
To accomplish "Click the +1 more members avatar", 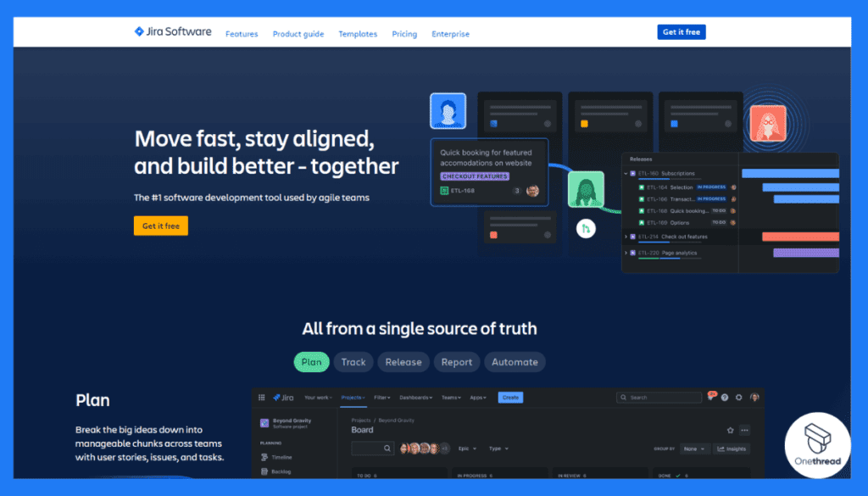I will pos(444,449).
